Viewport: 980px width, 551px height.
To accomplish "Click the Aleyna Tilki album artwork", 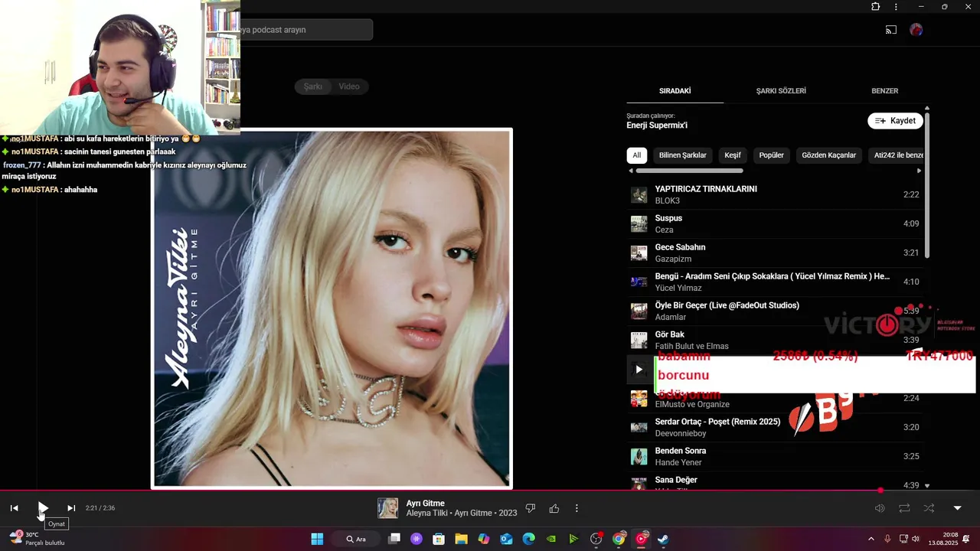I will point(332,308).
